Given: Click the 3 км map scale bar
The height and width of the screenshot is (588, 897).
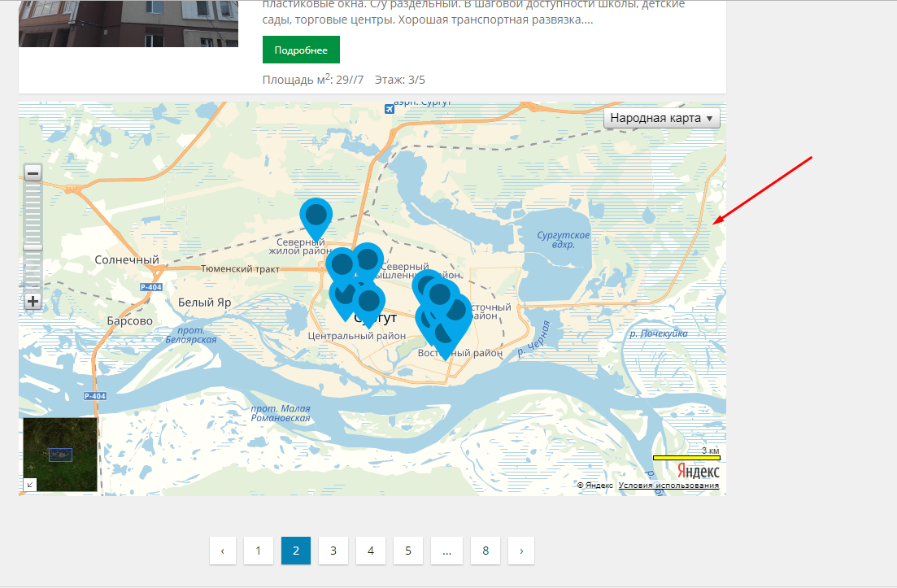Looking at the screenshot, I should (x=686, y=457).
